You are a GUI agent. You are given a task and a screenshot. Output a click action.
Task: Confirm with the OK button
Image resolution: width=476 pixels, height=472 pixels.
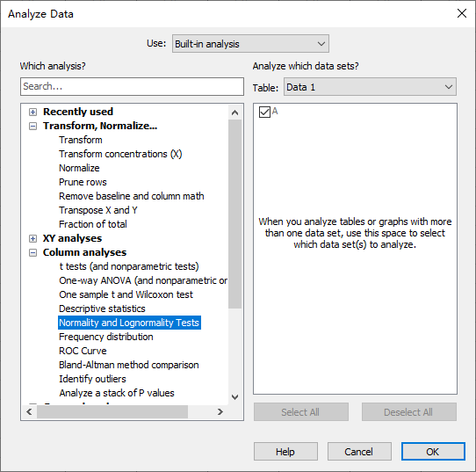(433, 452)
